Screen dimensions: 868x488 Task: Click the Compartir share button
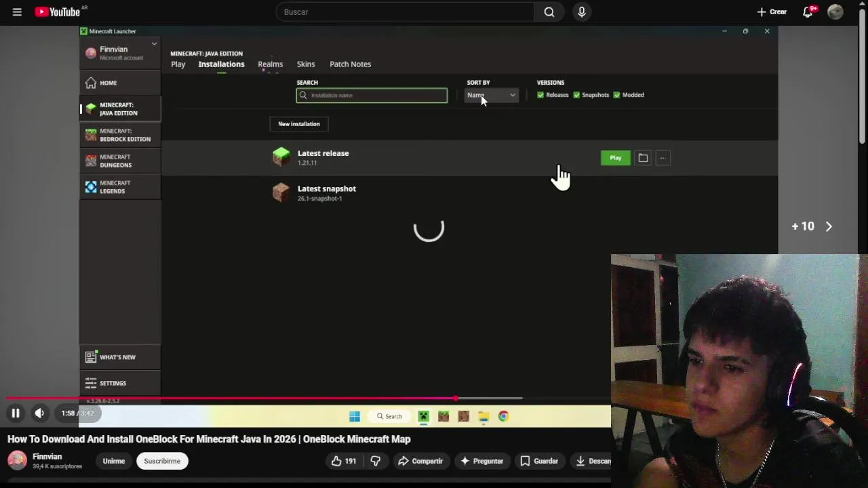[x=420, y=461]
